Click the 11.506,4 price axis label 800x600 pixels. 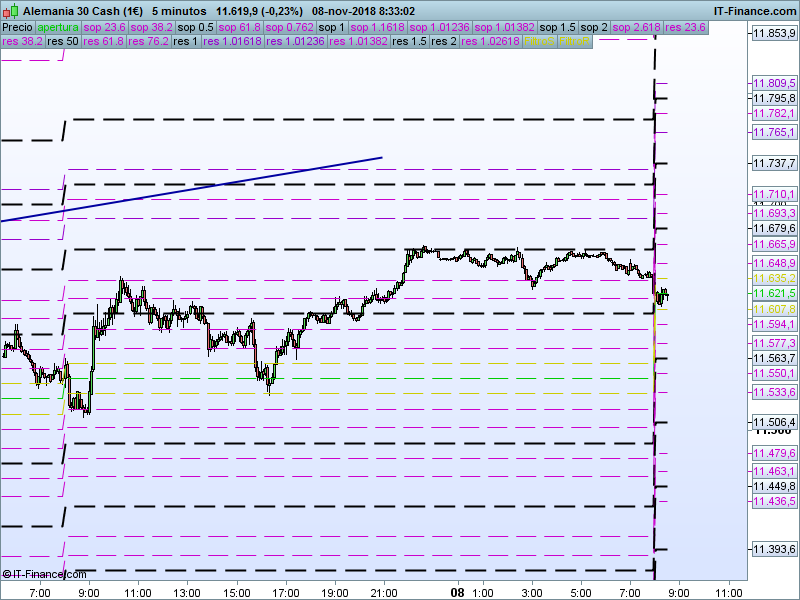[x=774, y=422]
